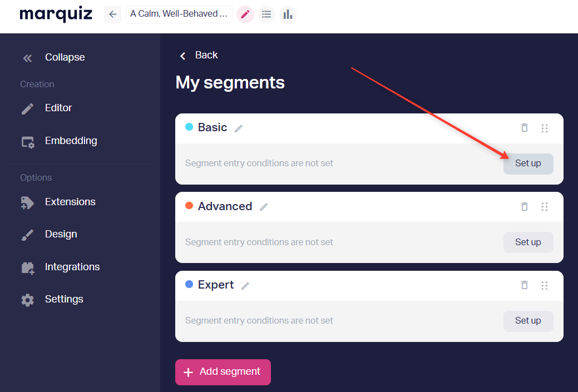This screenshot has width=578, height=392.
Task: Open the list view icon in header
Action: [x=266, y=15]
